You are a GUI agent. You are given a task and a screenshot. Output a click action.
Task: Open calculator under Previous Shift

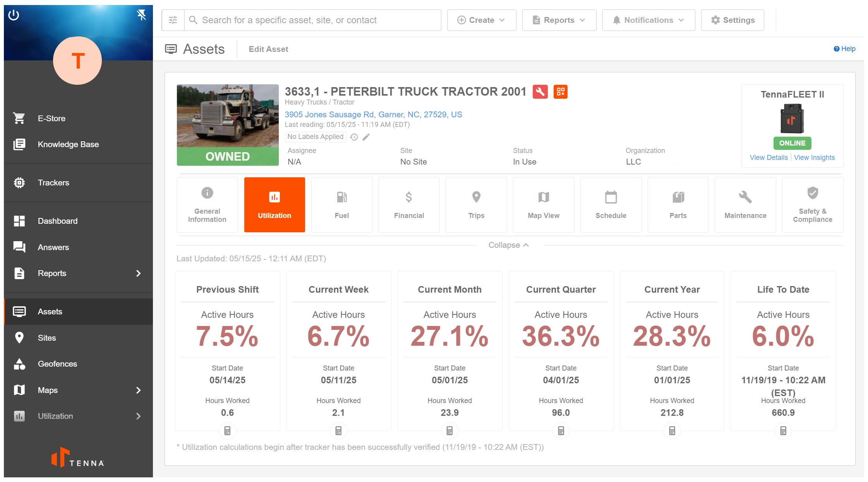click(227, 431)
